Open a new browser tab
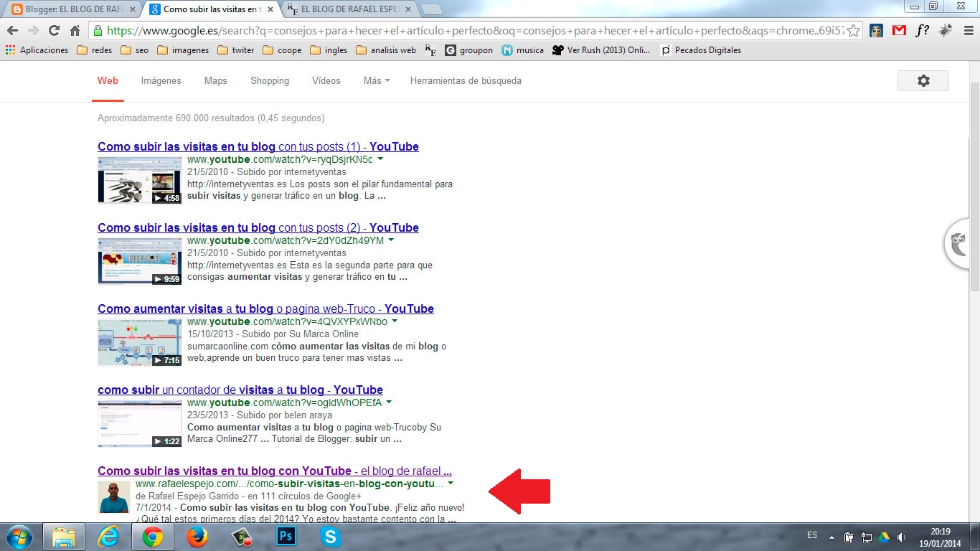Viewport: 980px width, 551px height. (x=431, y=9)
